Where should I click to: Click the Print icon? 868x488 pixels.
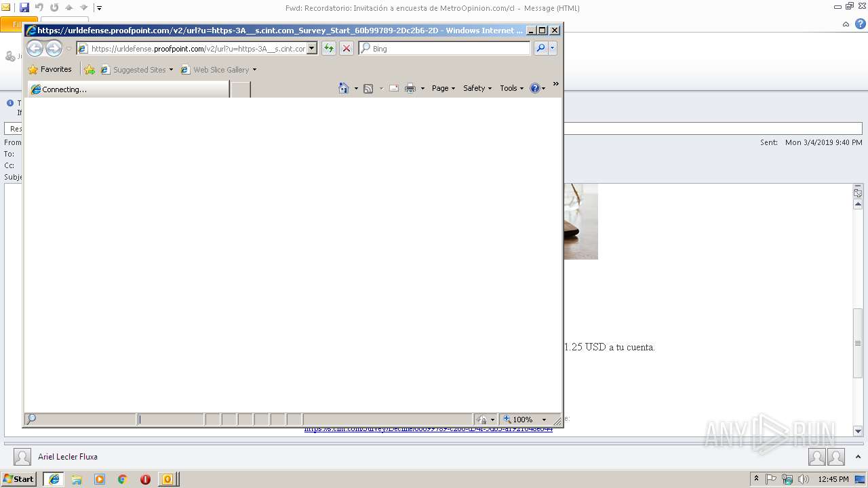pos(410,88)
